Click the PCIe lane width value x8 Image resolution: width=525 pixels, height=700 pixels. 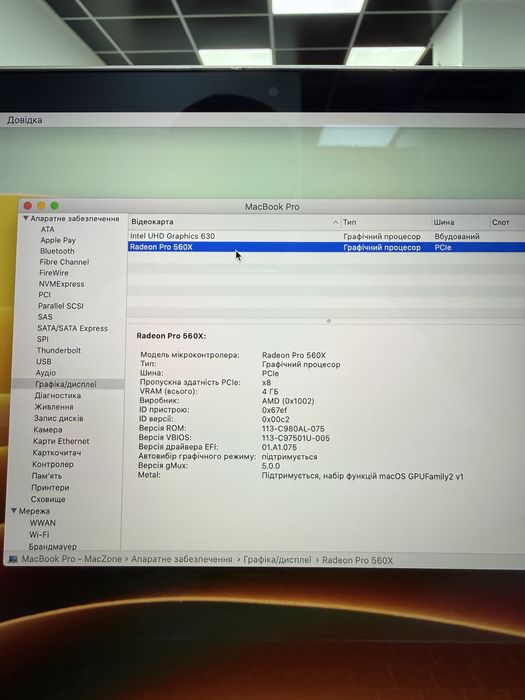[267, 383]
